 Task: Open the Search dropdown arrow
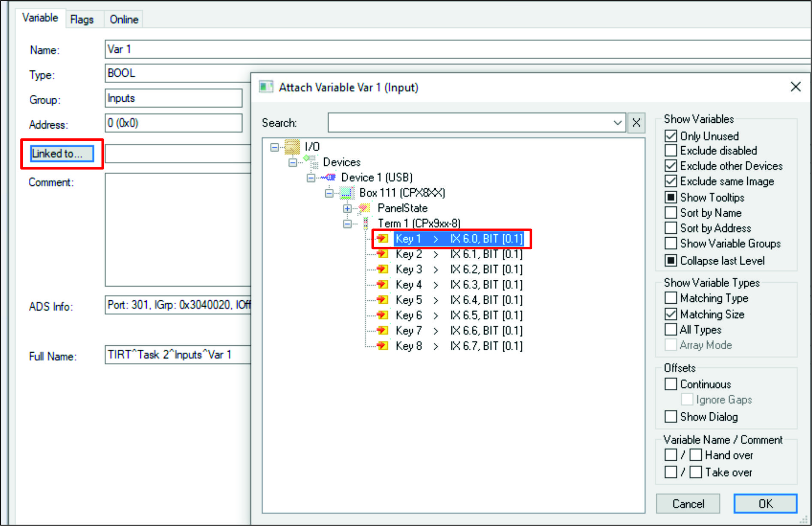point(618,123)
